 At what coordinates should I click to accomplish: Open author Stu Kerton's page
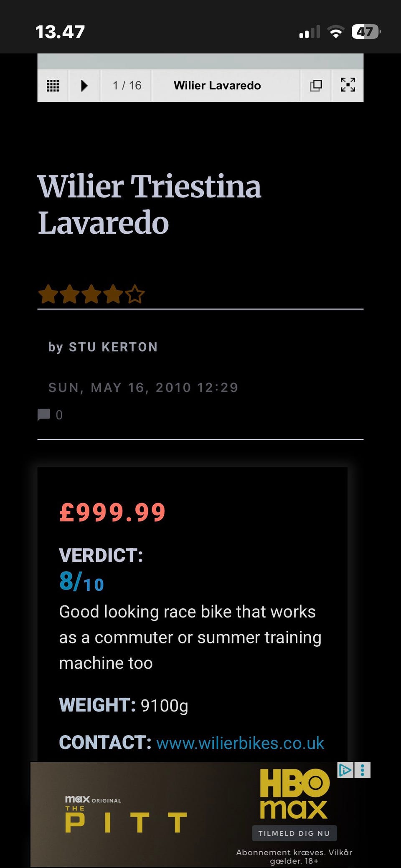click(113, 347)
